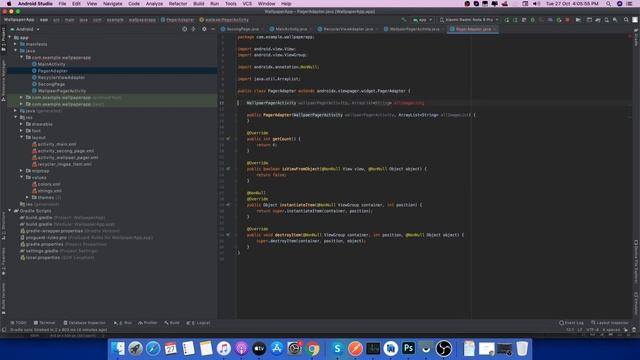Open the Event Log panel
This screenshot has height=360, width=640.
pos(571,323)
